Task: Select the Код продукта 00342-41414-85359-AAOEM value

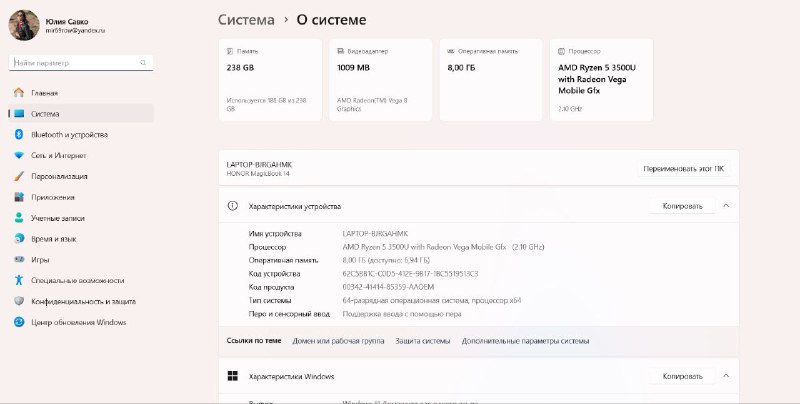Action: (x=388, y=287)
